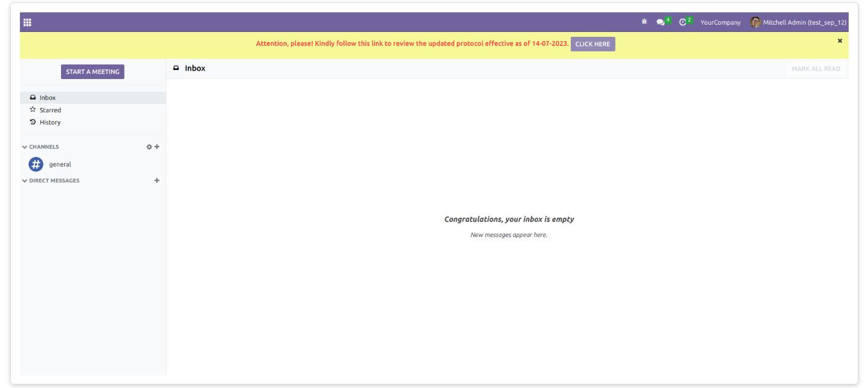Open the Mitchell Admin user menu

[x=798, y=22]
